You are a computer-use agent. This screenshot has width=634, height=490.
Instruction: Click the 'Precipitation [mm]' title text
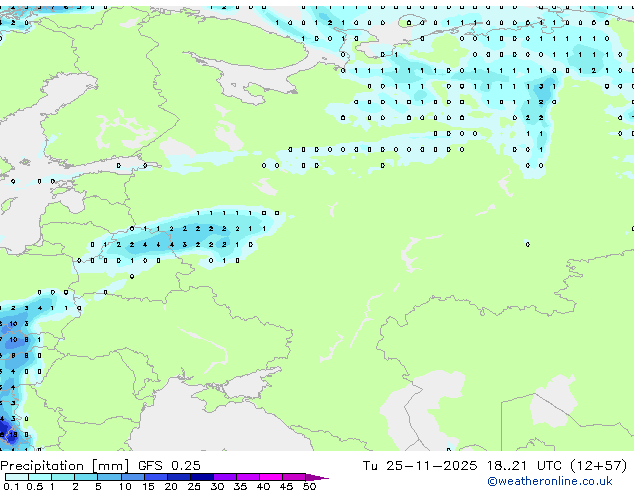65,466
